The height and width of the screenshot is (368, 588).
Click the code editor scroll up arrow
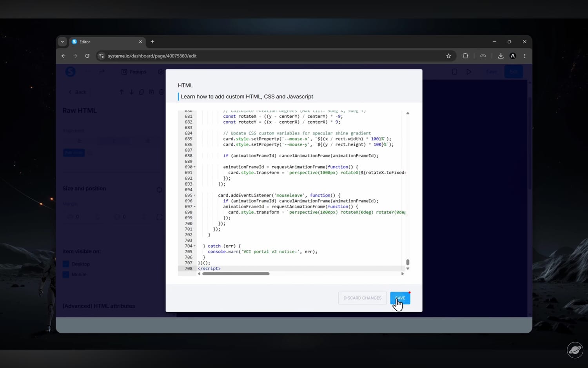pos(408,113)
